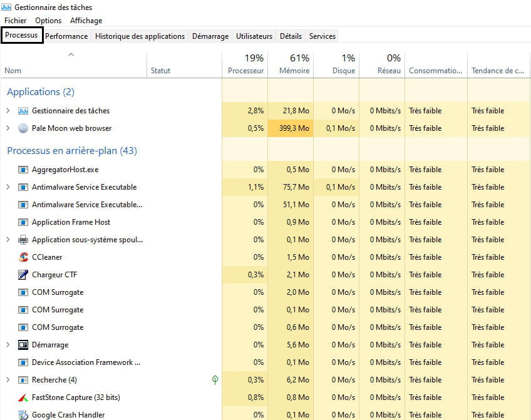Click the FastStone Capture icon

tap(23, 397)
